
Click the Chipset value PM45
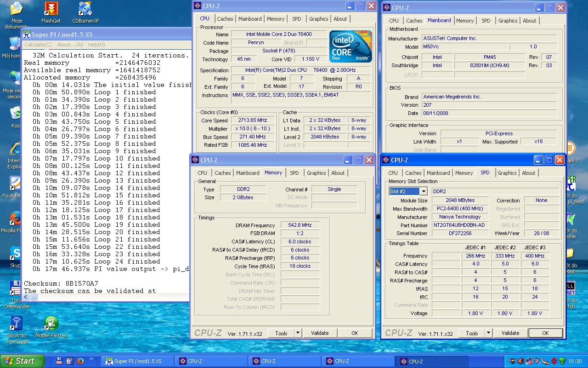coord(489,57)
